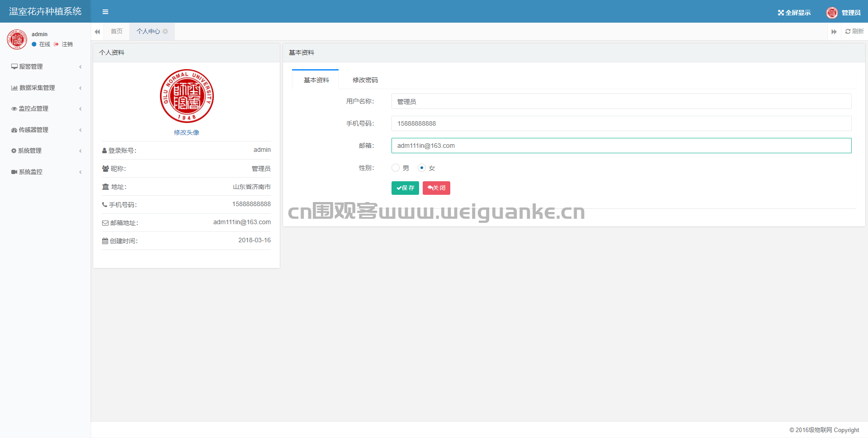The height and width of the screenshot is (438, 868).
Task: Click the fullscreen display icon
Action: pos(781,13)
